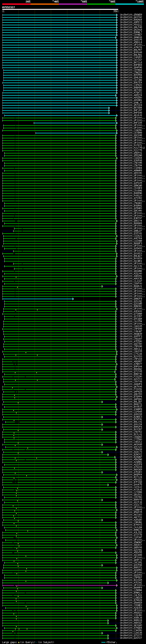Select label UniRef100_A7ESA2
The width and height of the screenshot is (146, 644).
[131, 583]
